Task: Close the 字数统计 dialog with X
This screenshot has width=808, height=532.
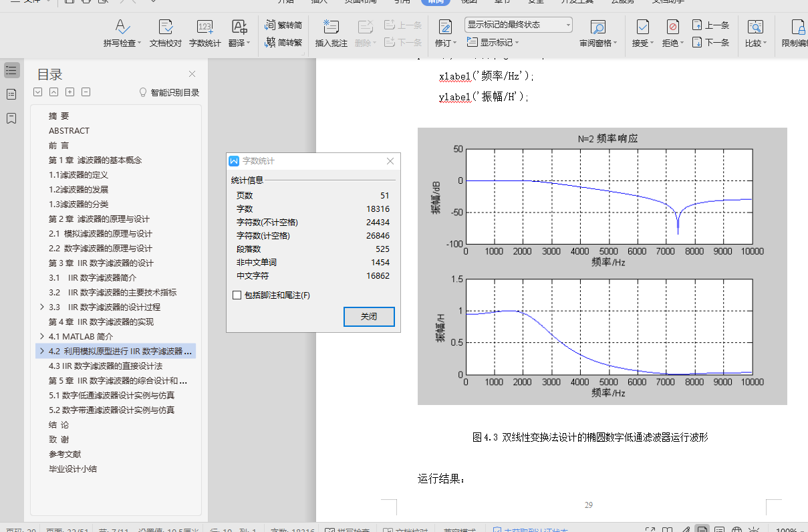Action: 391,161
